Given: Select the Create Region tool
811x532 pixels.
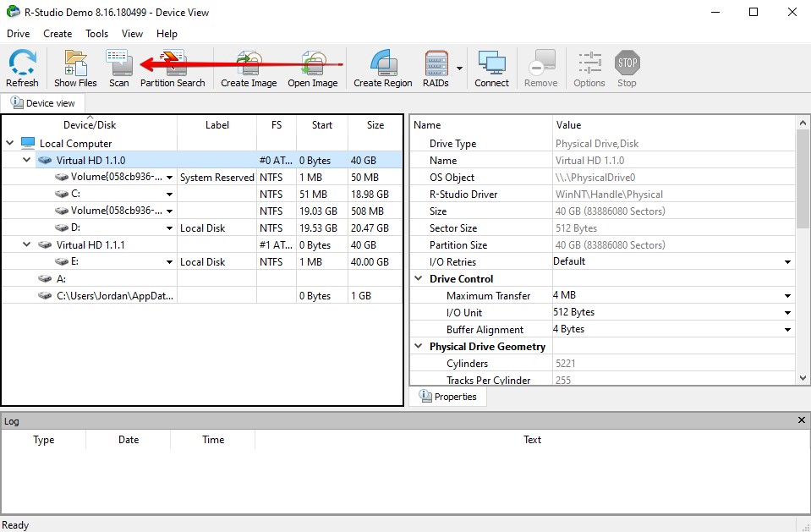Looking at the screenshot, I should click(383, 68).
